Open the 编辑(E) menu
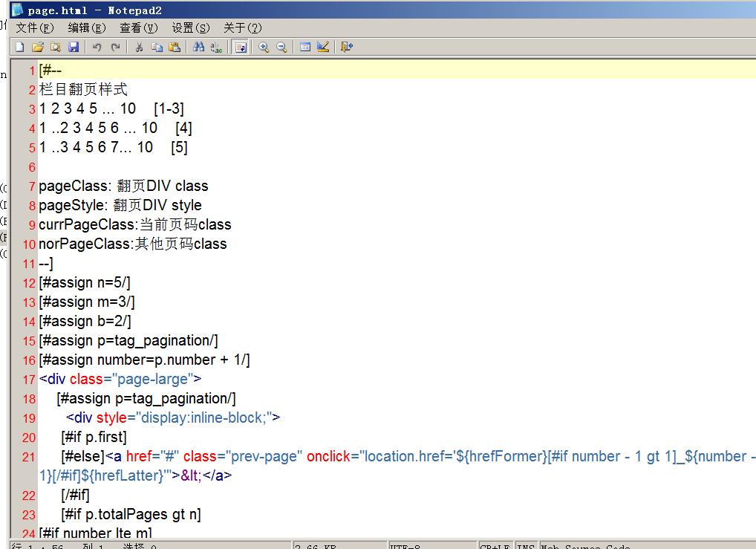The image size is (756, 549). (x=87, y=28)
